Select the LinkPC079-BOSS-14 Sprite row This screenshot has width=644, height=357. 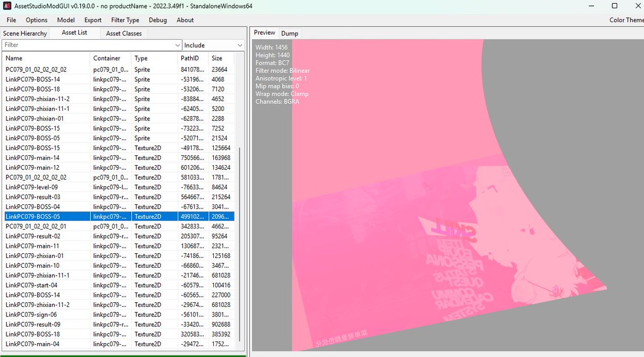119,80
